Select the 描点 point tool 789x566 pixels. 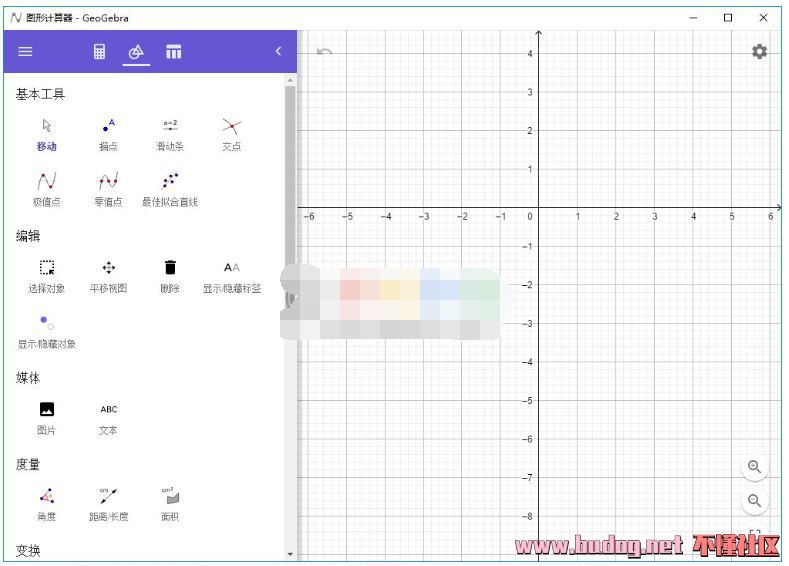(x=108, y=135)
